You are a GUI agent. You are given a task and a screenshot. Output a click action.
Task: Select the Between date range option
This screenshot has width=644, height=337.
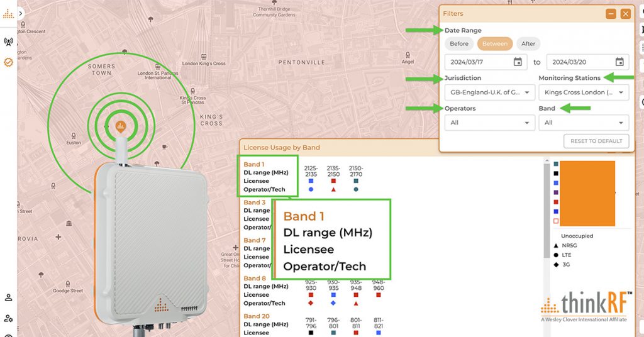click(x=495, y=44)
